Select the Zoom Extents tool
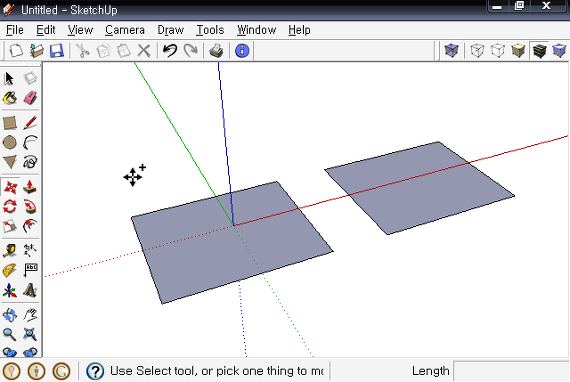The image size is (570, 382). (30, 334)
